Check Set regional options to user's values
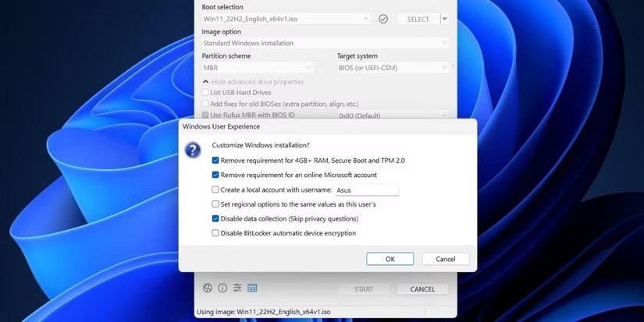 (215, 204)
